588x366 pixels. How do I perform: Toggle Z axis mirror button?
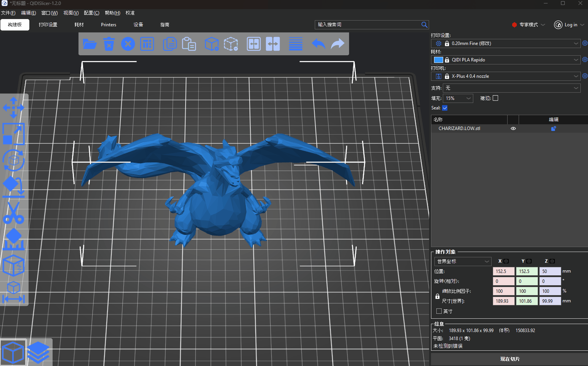pyautogui.click(x=552, y=261)
